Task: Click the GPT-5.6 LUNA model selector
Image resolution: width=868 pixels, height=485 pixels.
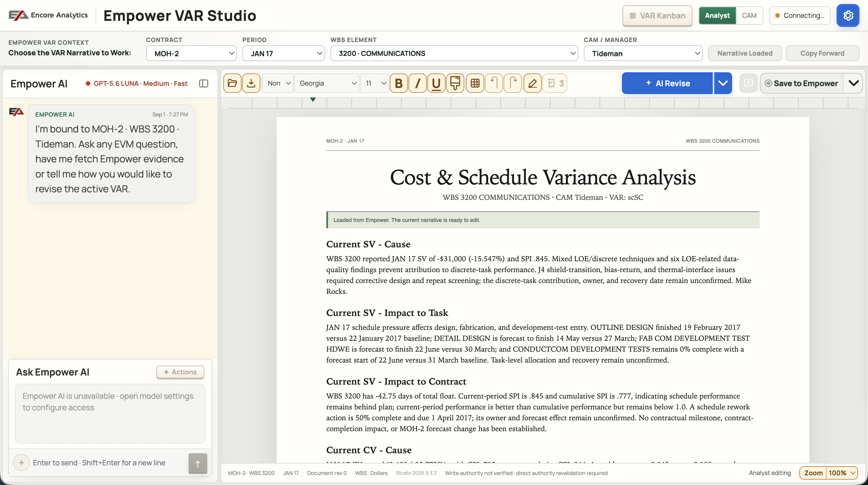Action: pos(136,83)
